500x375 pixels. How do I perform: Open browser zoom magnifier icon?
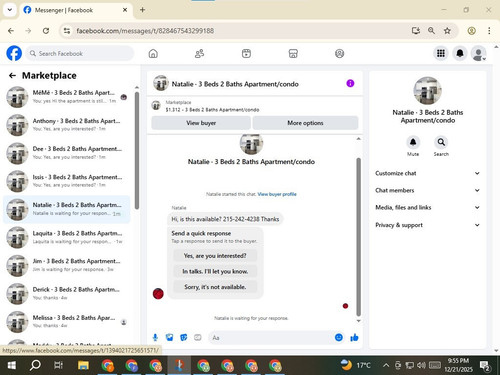click(431, 31)
